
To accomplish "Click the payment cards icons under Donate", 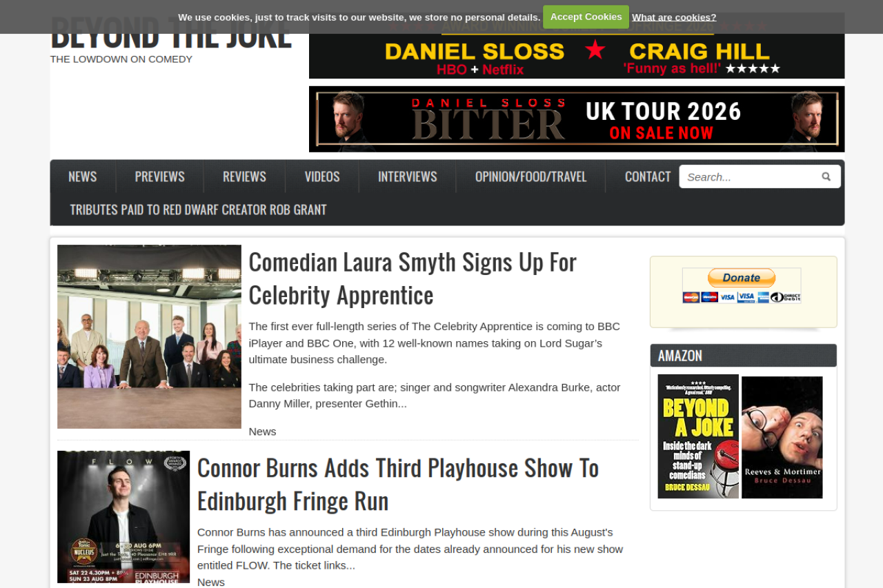I will click(742, 297).
